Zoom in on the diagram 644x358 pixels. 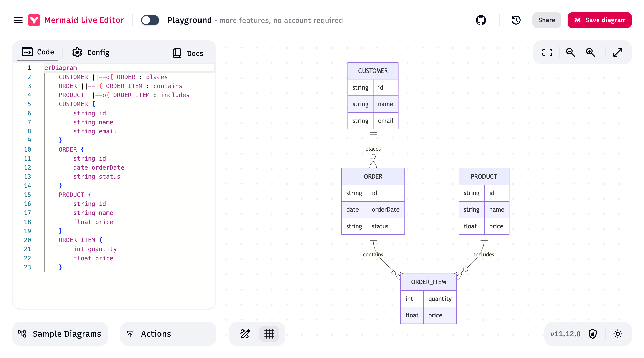[590, 52]
